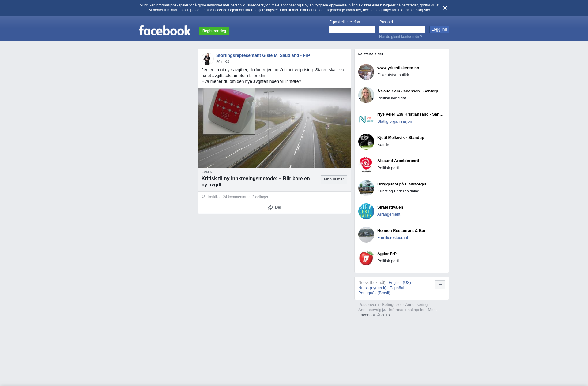Viewport: 588px width, 386px height.
Task: Click the Relaterte sider heading
Action: pyautogui.click(x=370, y=54)
